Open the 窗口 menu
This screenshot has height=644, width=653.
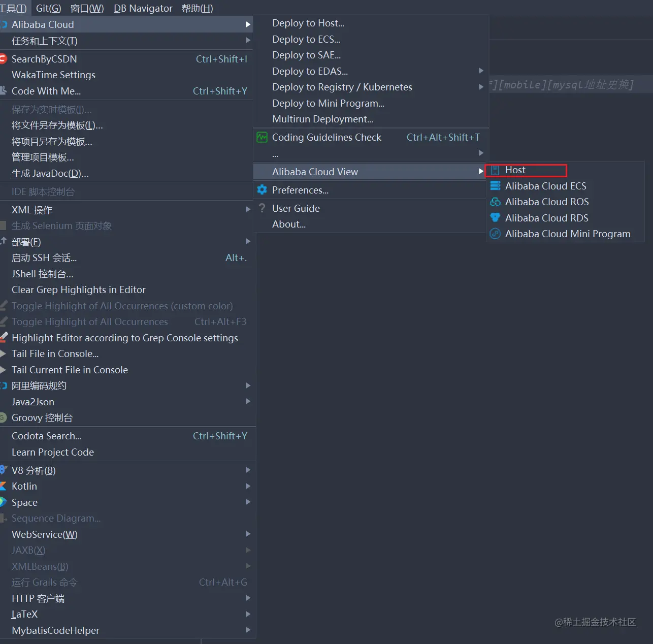(87, 8)
